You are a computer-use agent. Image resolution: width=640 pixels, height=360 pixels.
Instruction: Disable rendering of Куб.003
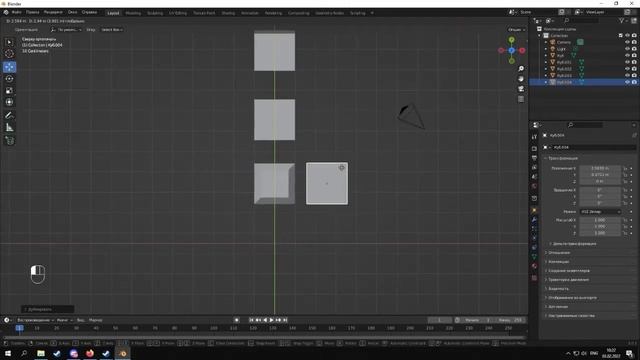pos(634,76)
